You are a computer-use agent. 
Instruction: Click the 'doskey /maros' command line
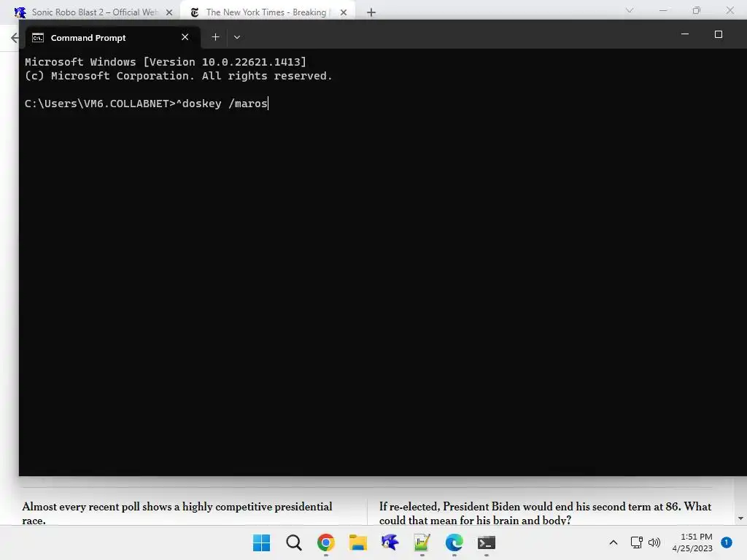click(x=146, y=104)
